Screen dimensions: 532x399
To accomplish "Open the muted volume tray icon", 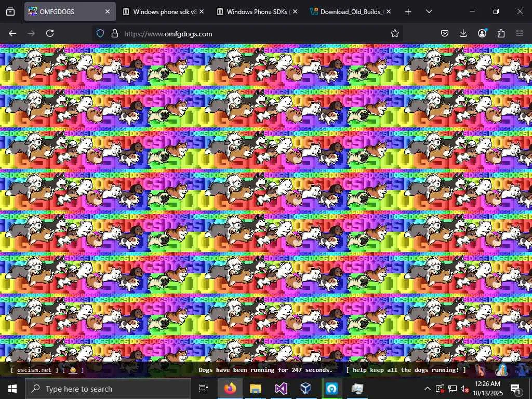I will (x=464, y=389).
